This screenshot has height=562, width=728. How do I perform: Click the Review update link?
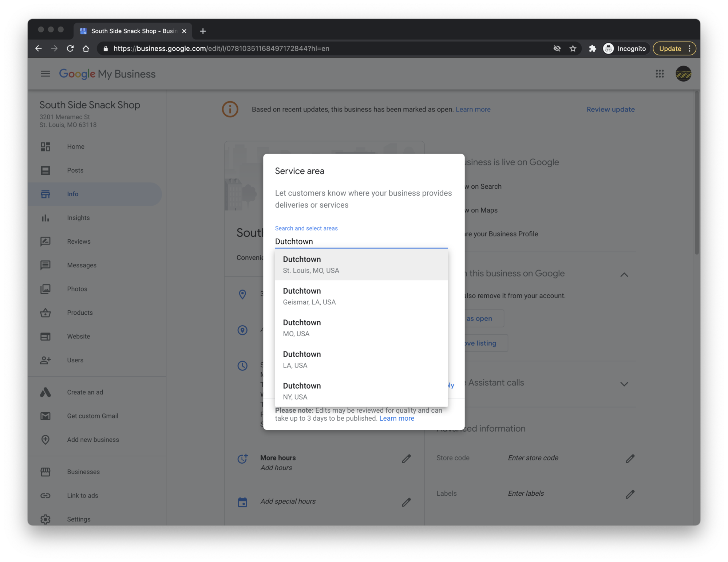click(610, 109)
